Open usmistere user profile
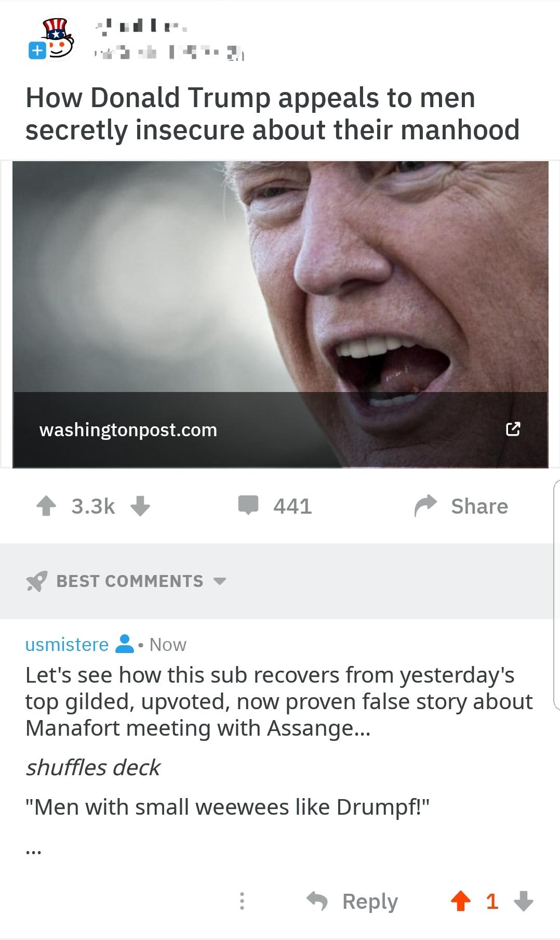 pyautogui.click(x=67, y=645)
